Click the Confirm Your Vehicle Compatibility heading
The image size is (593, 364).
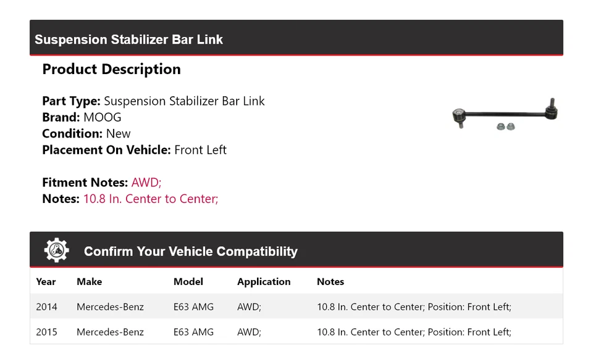[x=190, y=252]
